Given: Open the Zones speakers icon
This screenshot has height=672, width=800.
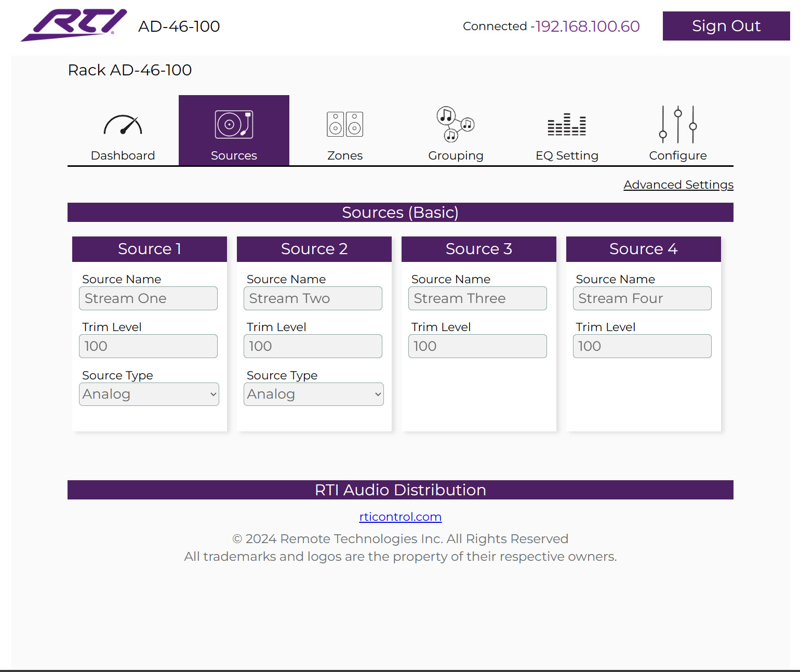Looking at the screenshot, I should 345,125.
